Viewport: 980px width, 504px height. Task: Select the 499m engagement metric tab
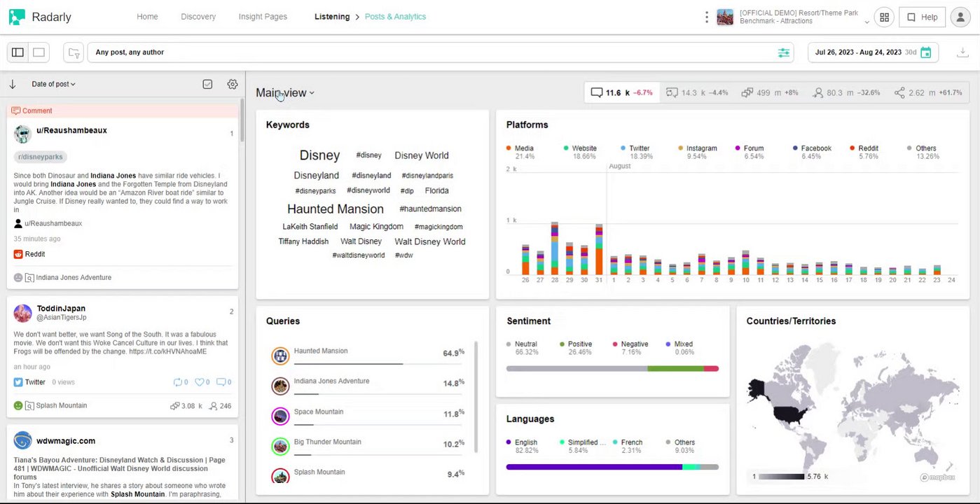[770, 92]
